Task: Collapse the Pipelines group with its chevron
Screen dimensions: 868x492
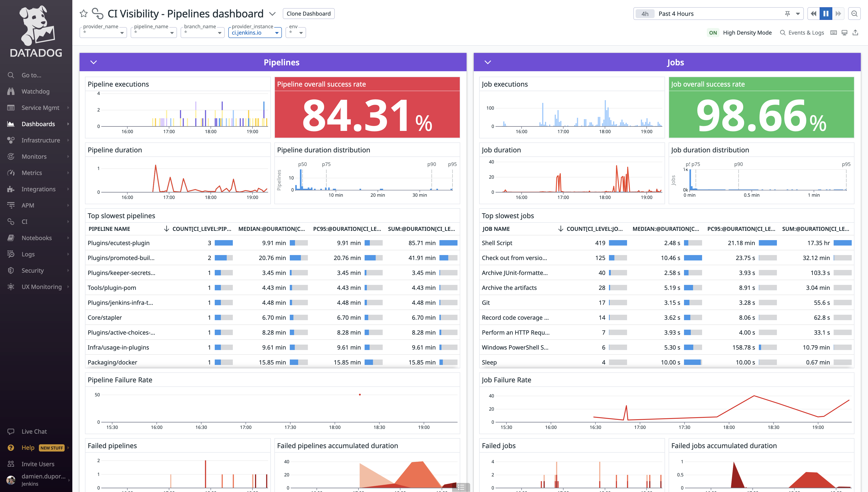Action: 94,62
